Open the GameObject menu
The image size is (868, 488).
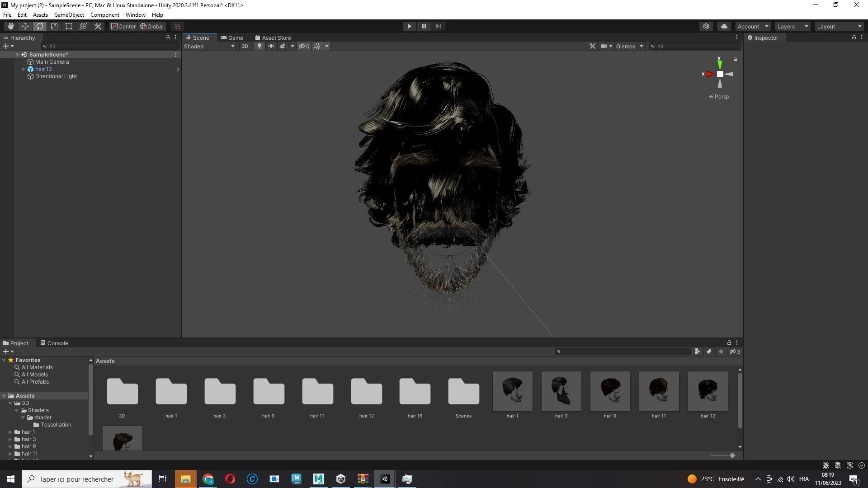[69, 15]
